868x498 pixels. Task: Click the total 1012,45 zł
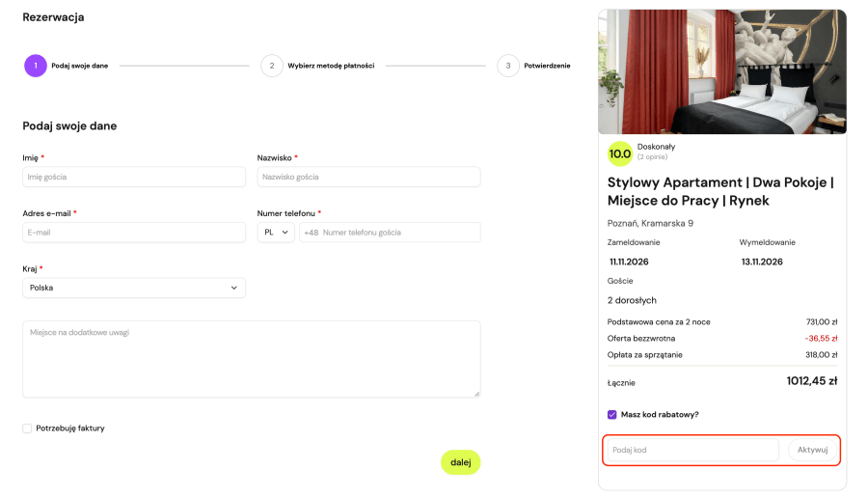812,381
